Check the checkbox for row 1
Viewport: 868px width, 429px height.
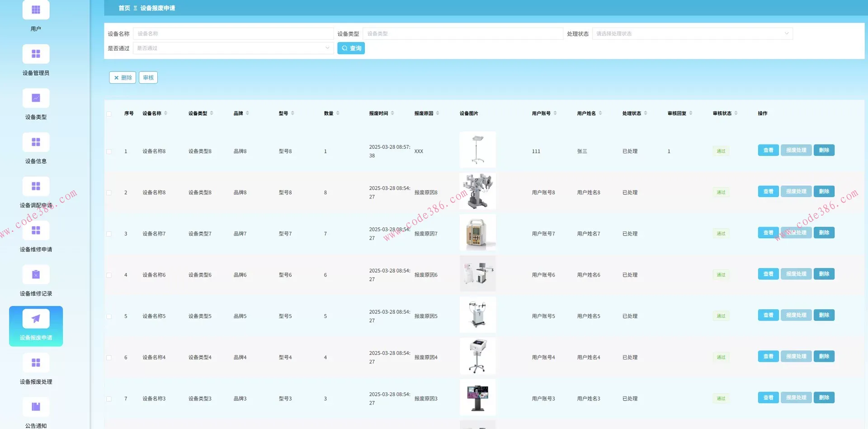click(109, 151)
